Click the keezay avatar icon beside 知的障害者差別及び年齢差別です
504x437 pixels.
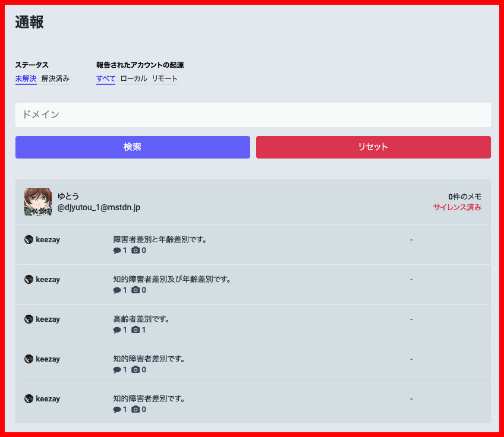pos(29,279)
